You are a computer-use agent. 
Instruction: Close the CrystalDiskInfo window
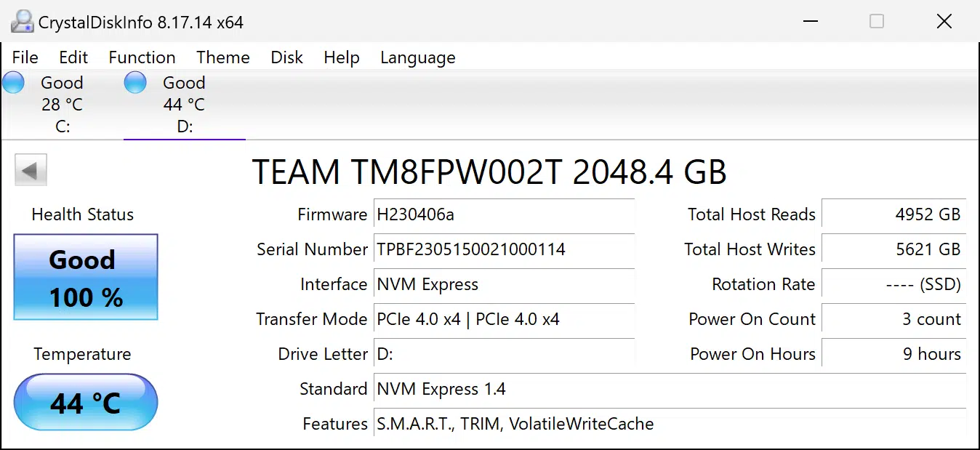(944, 21)
